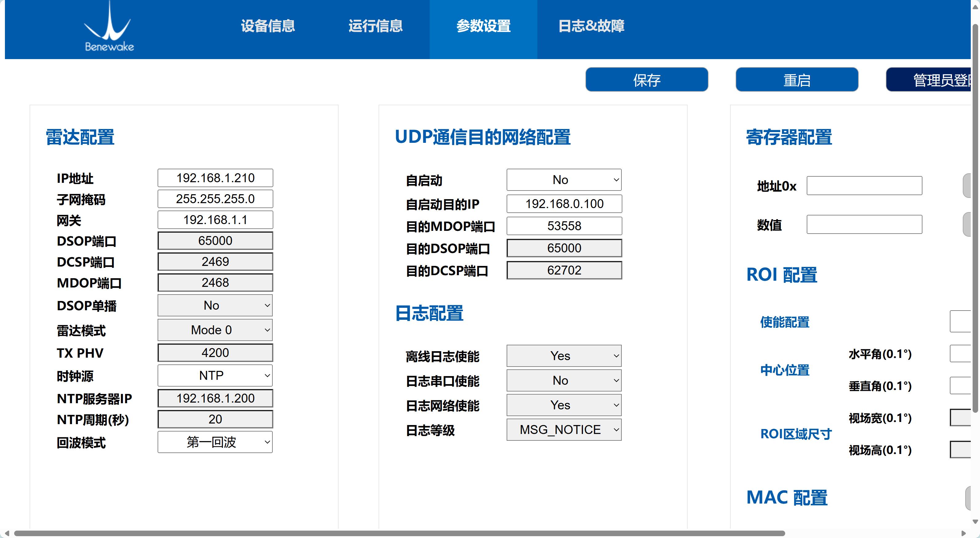Screen dimensions: 980x538
Task: Click the 重启 button
Action: [x=797, y=80]
